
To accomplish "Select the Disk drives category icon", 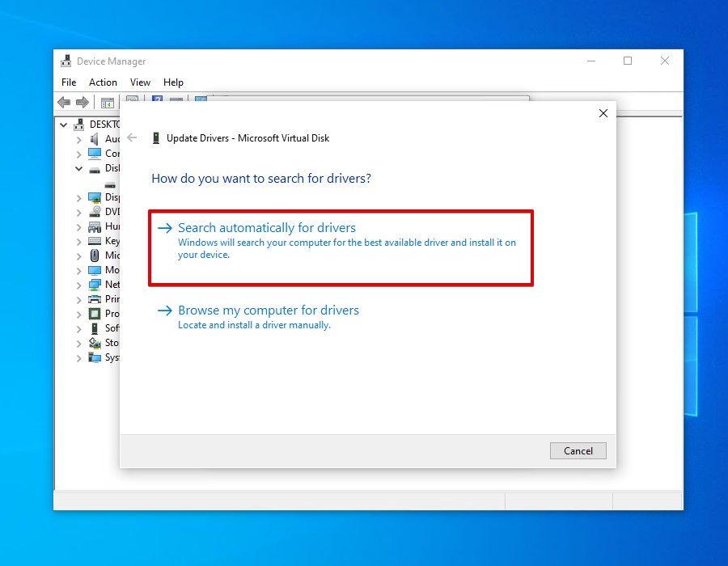I will [95, 169].
